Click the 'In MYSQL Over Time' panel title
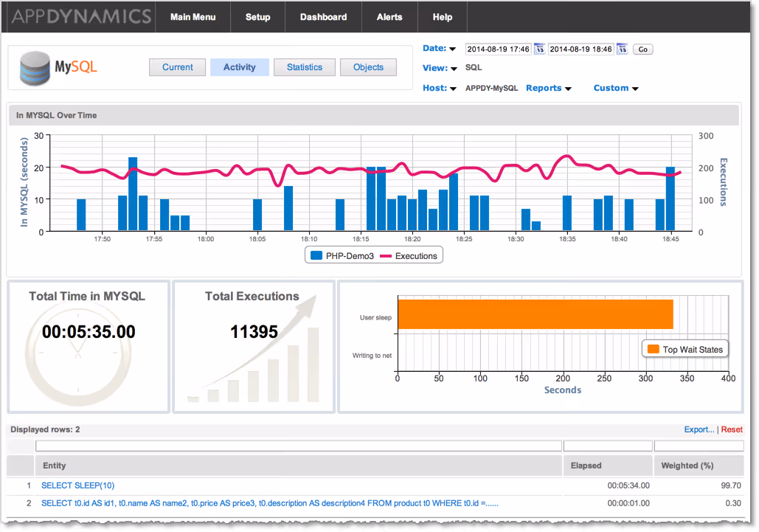The width and height of the screenshot is (759, 532). pos(56,115)
